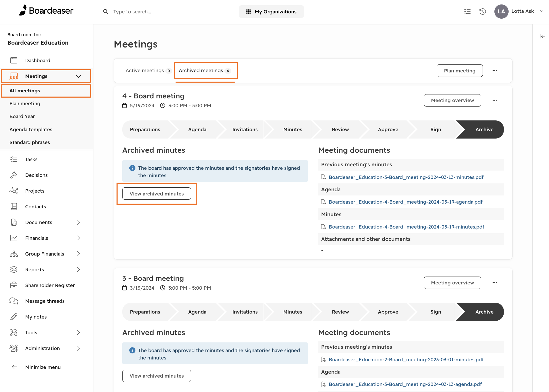
Task: Select the Approve step of meeting 4
Action: click(388, 129)
